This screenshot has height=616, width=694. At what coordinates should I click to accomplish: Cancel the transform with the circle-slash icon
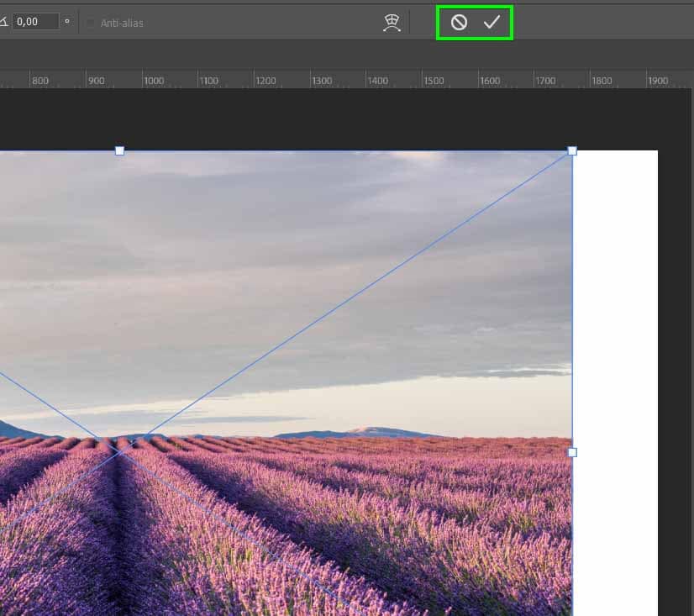459,22
